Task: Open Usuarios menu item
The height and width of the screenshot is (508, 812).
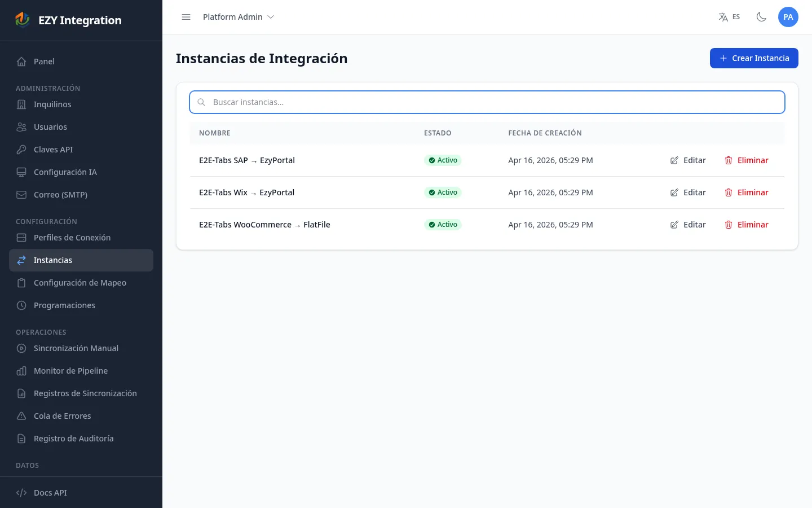Action: tap(81, 127)
